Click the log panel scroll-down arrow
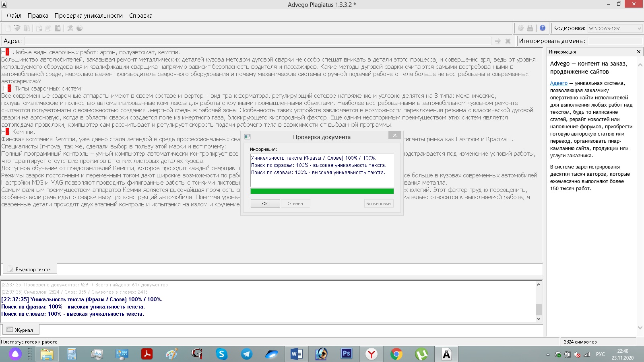The width and height of the screenshot is (644, 362). [539, 319]
